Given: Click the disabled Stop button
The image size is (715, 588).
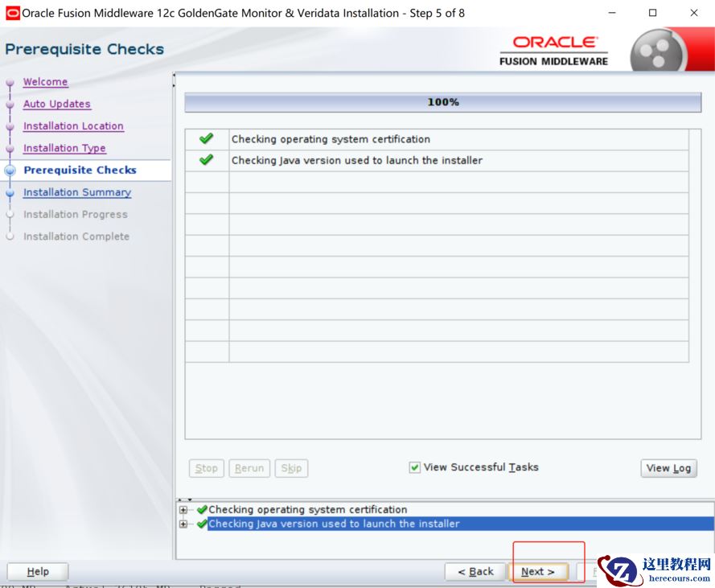Looking at the screenshot, I should coord(206,468).
